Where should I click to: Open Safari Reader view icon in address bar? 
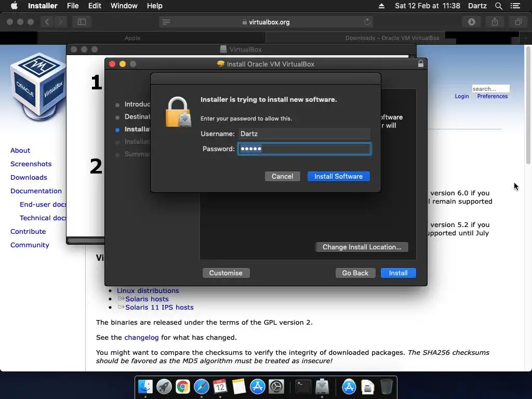click(166, 22)
